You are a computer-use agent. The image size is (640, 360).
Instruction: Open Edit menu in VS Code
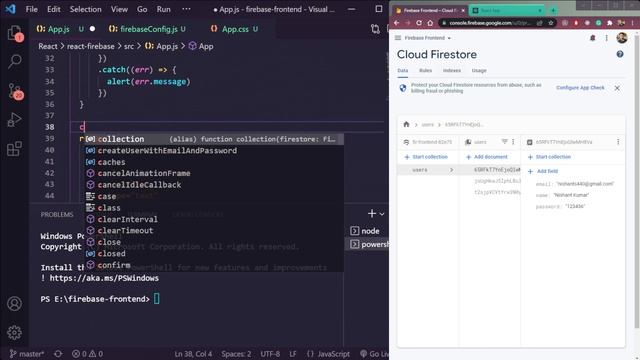tap(53, 9)
